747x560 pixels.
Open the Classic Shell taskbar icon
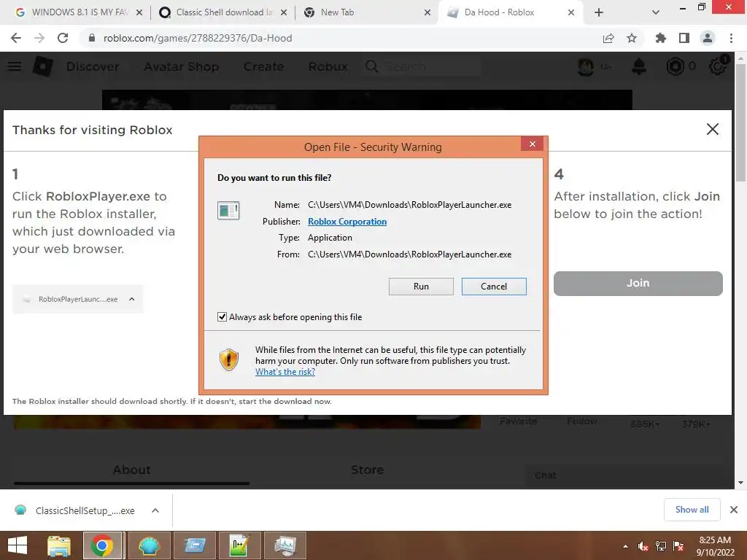click(x=149, y=545)
